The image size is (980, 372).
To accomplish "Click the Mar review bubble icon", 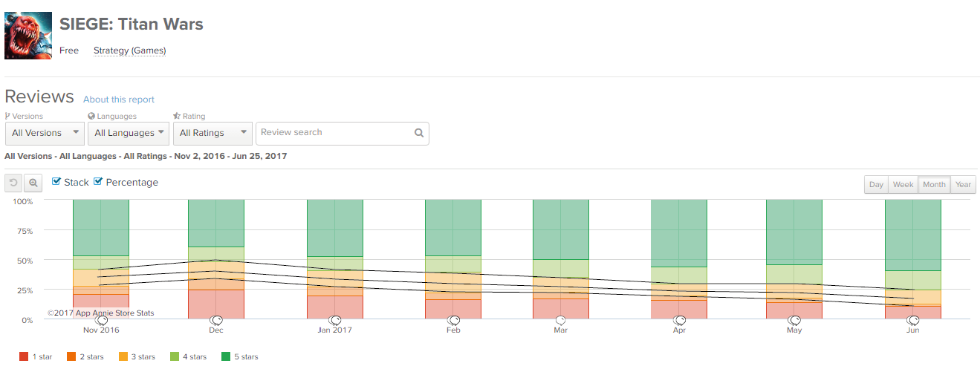I will pos(561,320).
